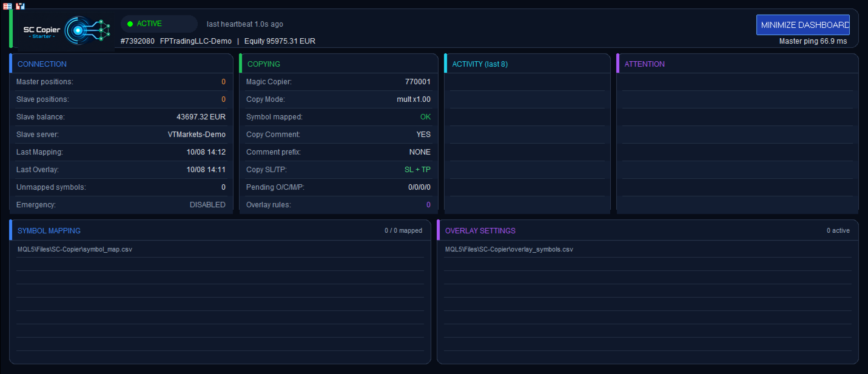Click the '0 / 0 mapped' counter
868x374 pixels.
[x=403, y=231]
